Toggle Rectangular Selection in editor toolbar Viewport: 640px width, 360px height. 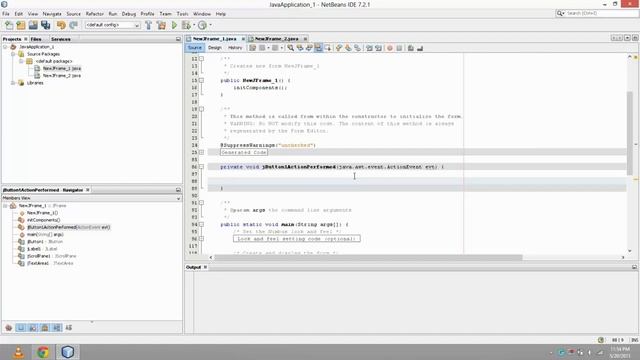click(x=328, y=48)
